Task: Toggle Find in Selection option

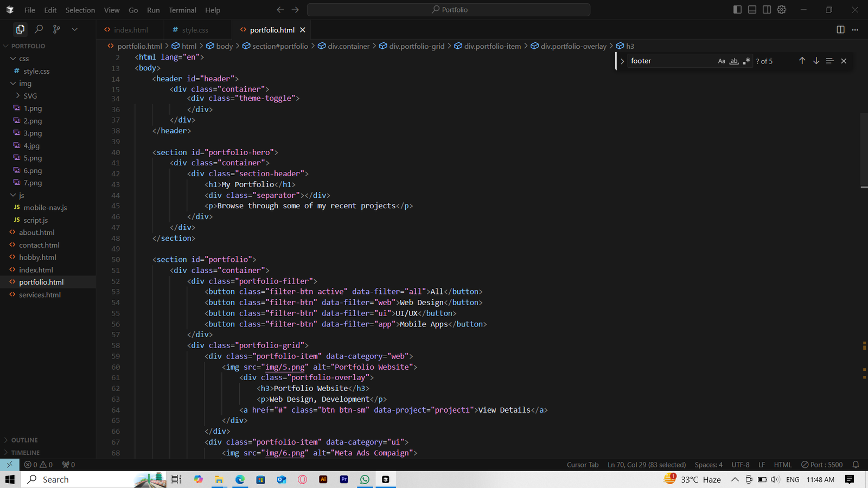Action: (829, 61)
